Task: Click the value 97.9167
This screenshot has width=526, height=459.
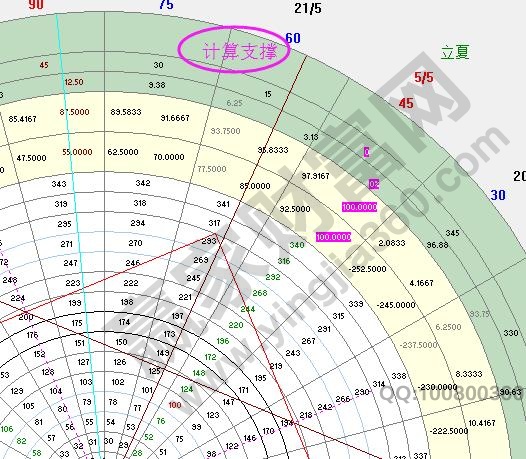Action: tap(315, 176)
